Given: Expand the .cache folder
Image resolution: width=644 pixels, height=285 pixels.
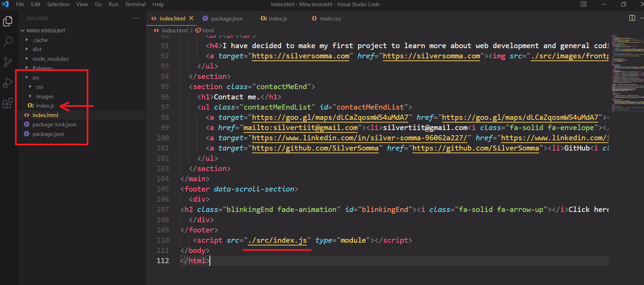Looking at the screenshot, I should [40, 40].
